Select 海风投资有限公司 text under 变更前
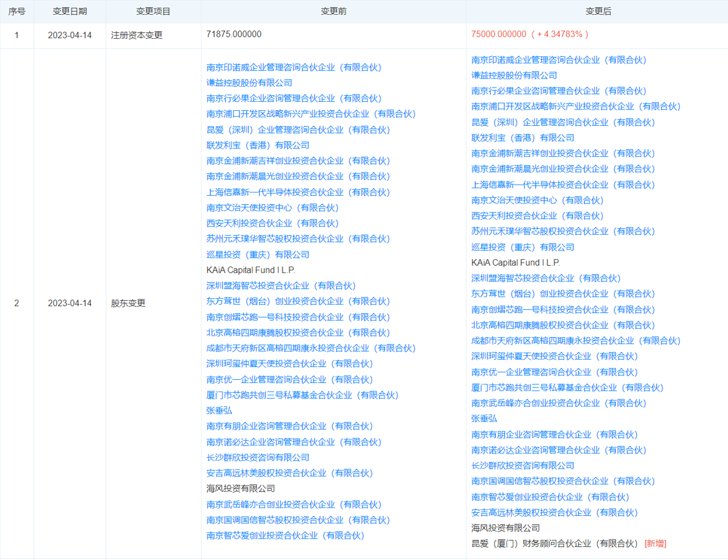728x560 pixels. (241, 489)
